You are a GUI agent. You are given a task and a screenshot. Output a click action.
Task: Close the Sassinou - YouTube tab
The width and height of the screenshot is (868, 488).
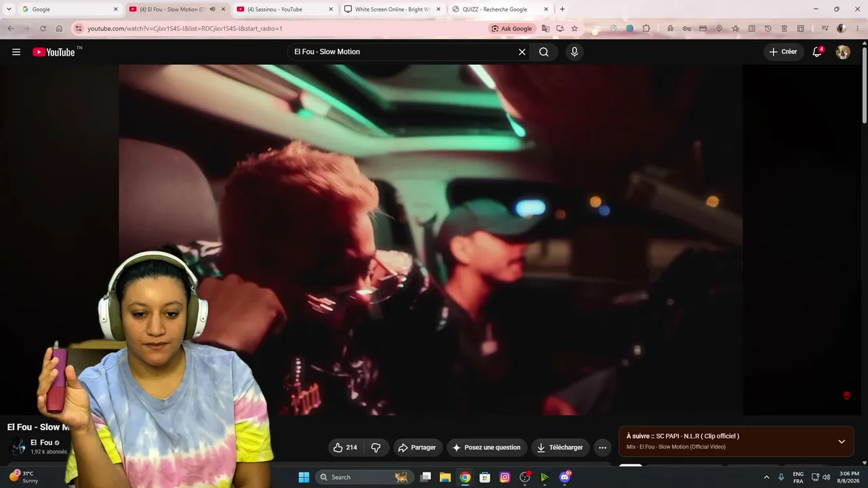[x=331, y=9]
